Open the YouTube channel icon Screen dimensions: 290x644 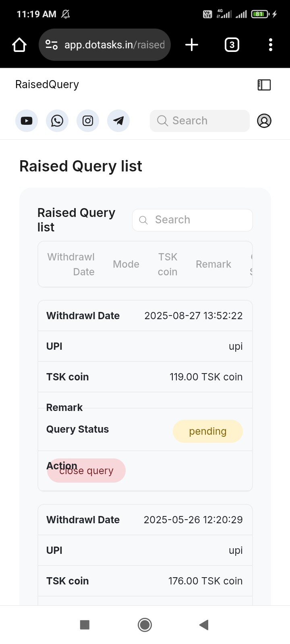point(27,121)
